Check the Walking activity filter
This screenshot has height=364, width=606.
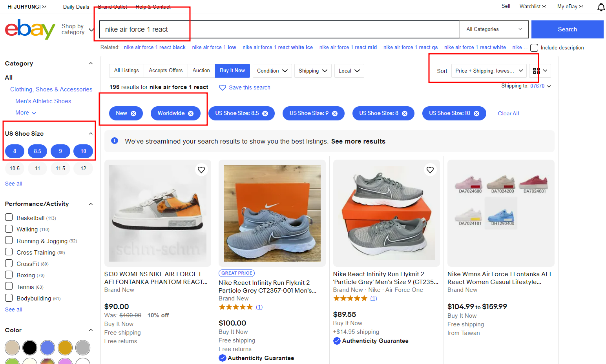pyautogui.click(x=9, y=229)
